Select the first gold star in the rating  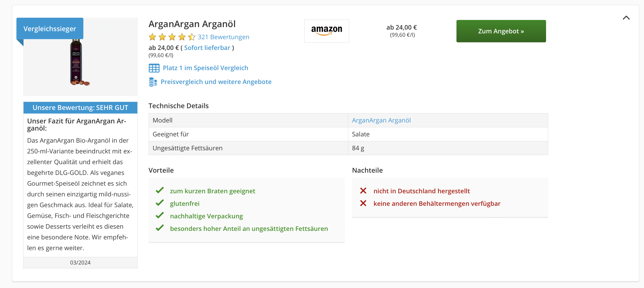pyautogui.click(x=153, y=37)
